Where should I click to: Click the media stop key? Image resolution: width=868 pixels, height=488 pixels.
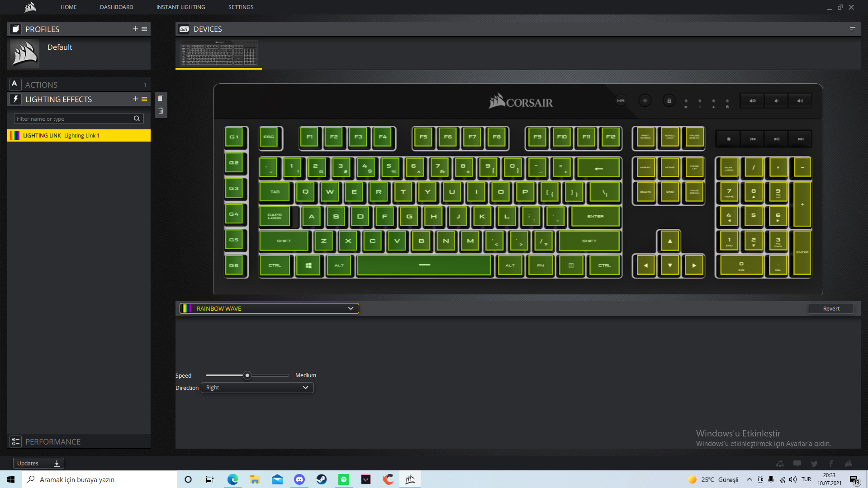(728, 139)
